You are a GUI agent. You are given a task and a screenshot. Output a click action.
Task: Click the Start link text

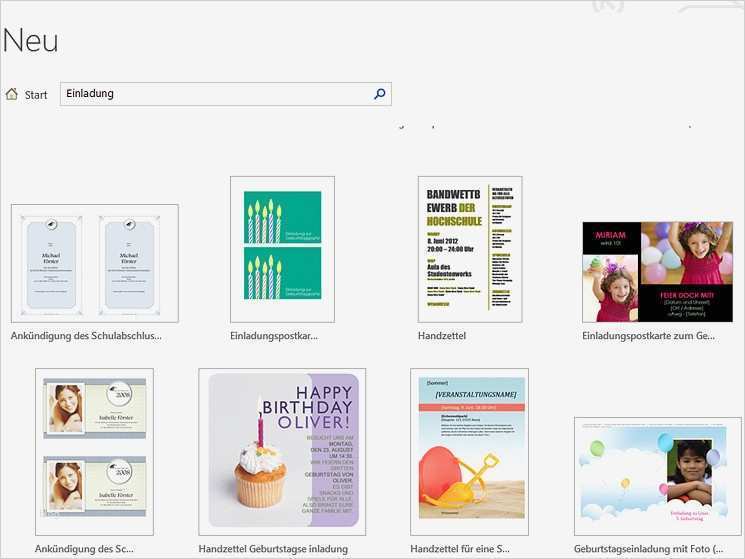click(36, 95)
